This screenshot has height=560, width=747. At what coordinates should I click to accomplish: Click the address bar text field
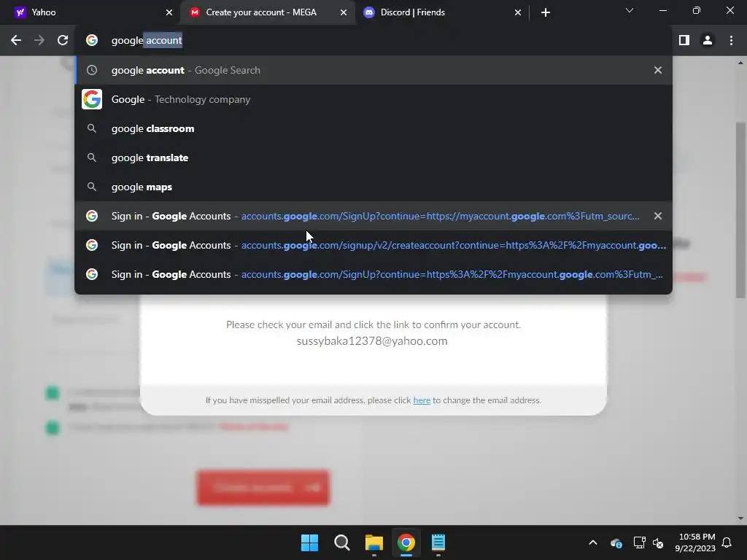pos(373,41)
